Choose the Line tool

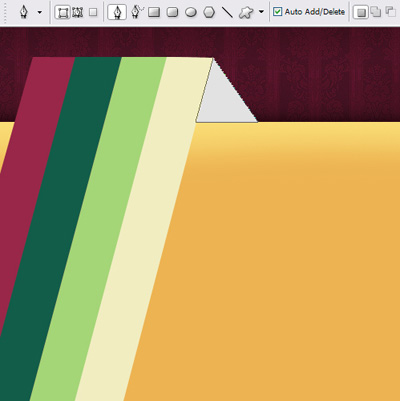227,12
